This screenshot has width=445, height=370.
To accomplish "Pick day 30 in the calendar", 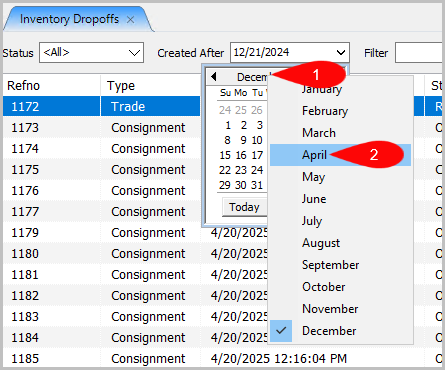I will click(x=241, y=185).
